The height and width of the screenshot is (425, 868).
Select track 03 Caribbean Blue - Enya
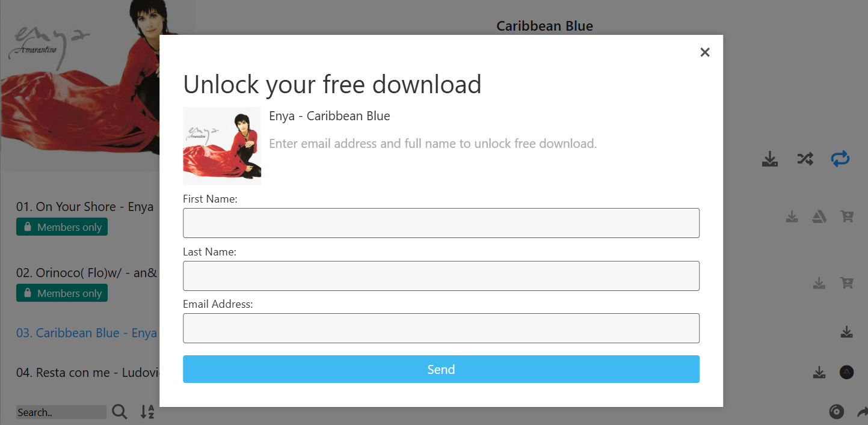87,333
